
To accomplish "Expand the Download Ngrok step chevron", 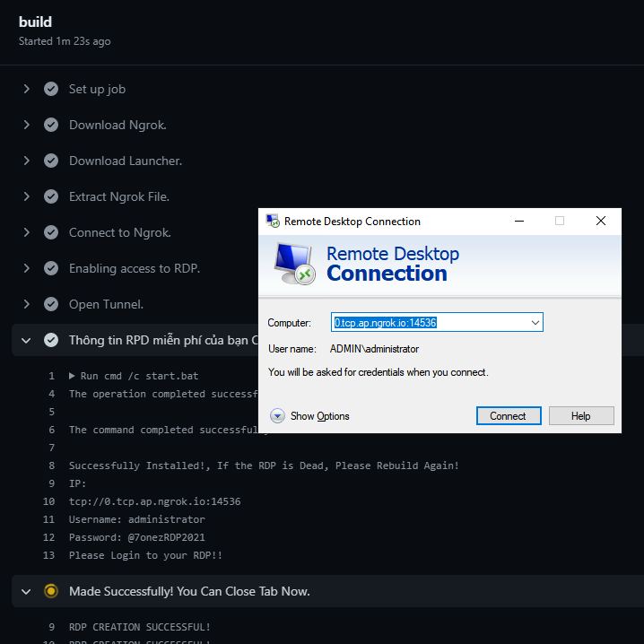I will click(x=27, y=125).
